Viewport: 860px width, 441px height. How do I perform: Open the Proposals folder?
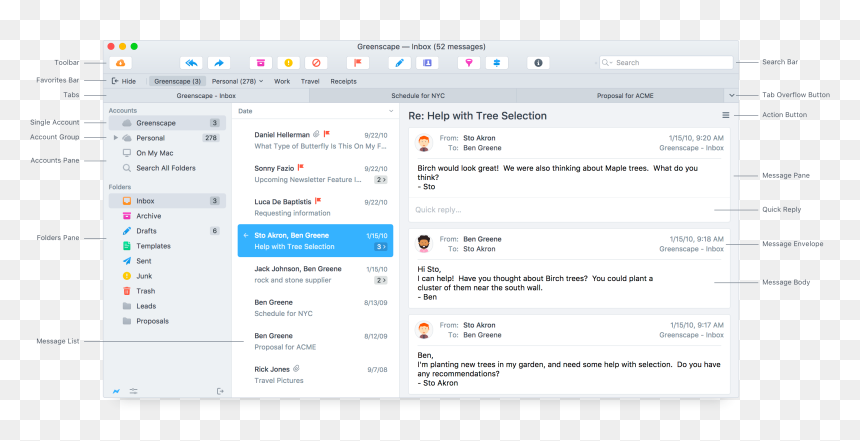[x=167, y=321]
